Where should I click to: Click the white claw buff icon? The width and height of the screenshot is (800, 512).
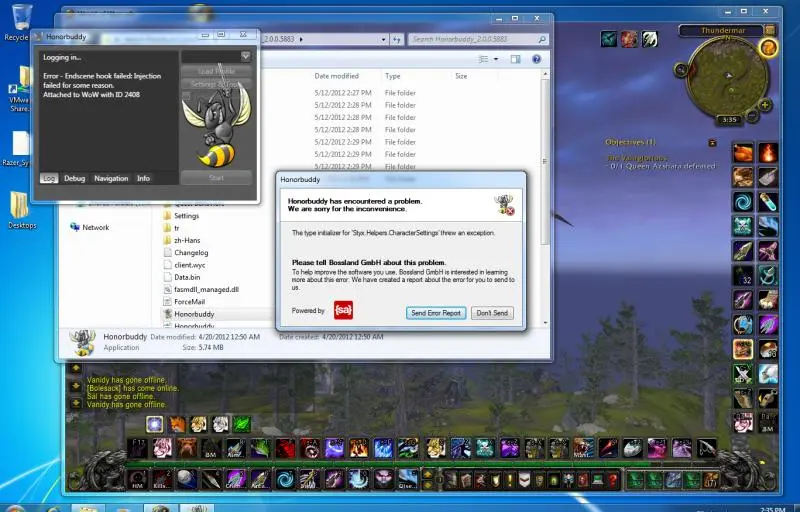tap(649, 39)
